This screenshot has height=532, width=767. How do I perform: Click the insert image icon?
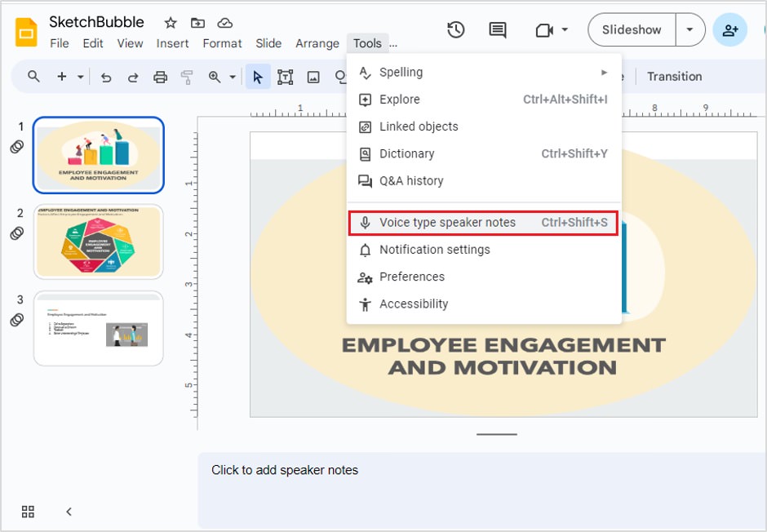point(313,77)
